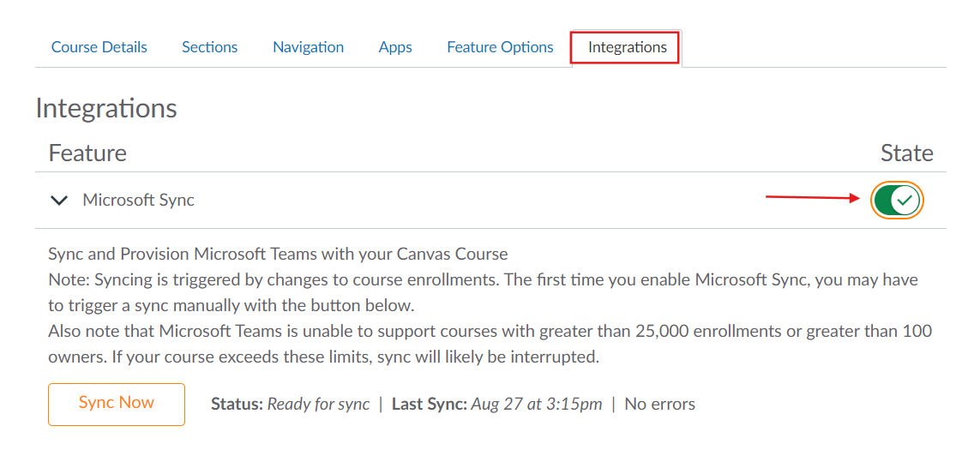Click the State column header

(907, 153)
